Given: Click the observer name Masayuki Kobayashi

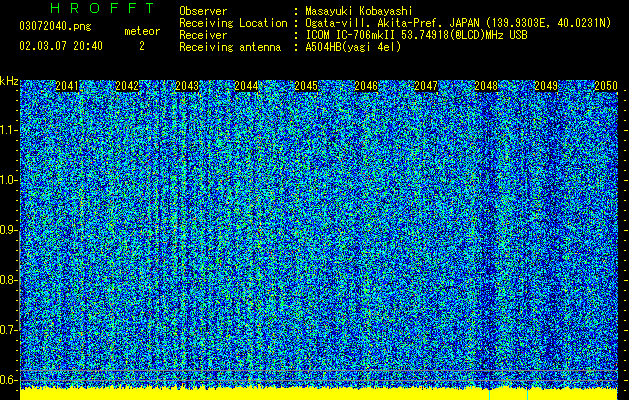Looking at the screenshot, I should tap(359, 11).
